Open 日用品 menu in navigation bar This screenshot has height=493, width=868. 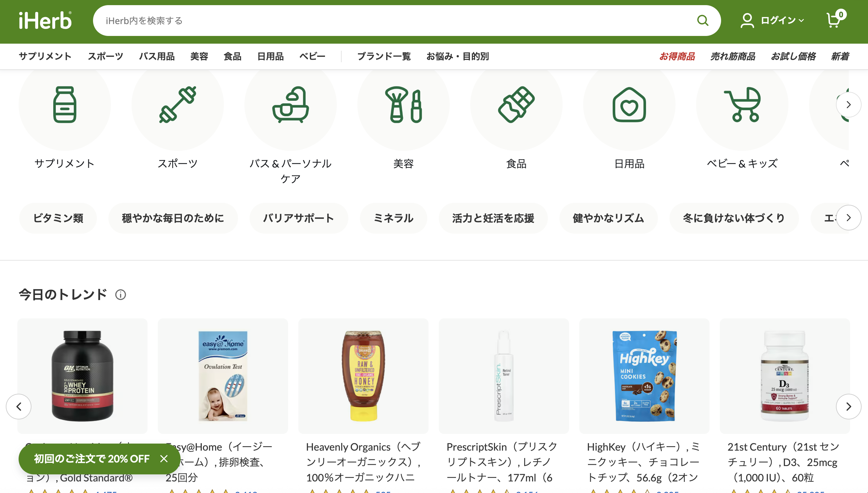pos(270,56)
